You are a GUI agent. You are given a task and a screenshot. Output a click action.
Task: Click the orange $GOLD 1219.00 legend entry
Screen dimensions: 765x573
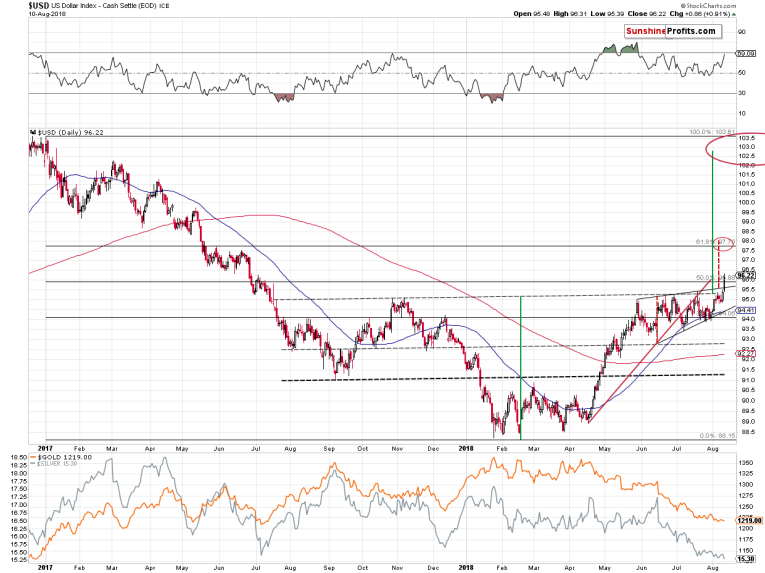(x=65, y=455)
